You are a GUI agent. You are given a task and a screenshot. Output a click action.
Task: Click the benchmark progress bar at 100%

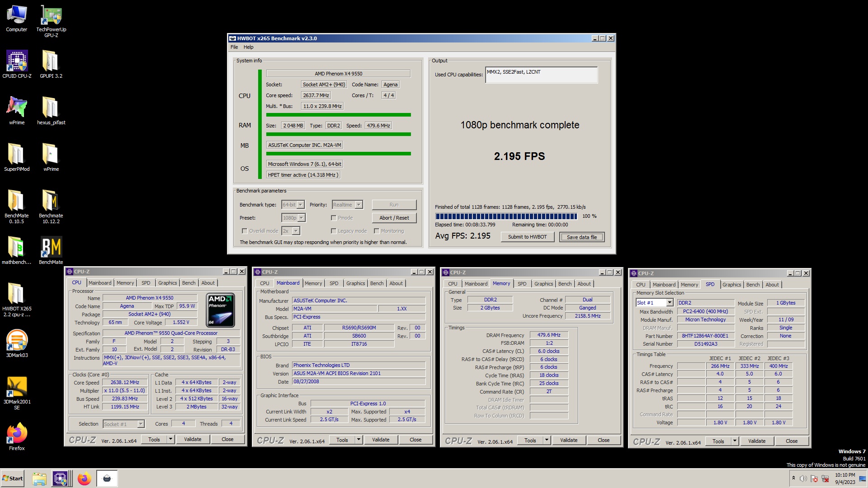[506, 216]
